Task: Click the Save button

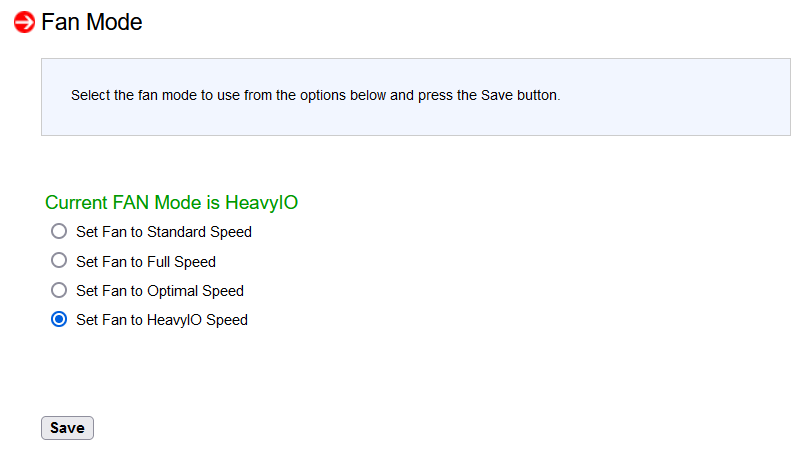Action: tap(68, 428)
